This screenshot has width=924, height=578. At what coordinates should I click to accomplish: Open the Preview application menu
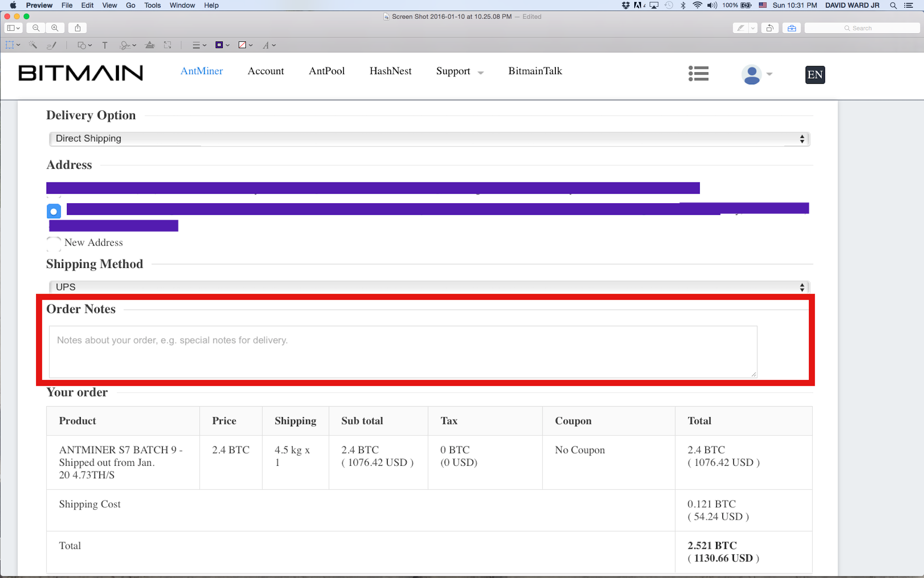point(39,5)
